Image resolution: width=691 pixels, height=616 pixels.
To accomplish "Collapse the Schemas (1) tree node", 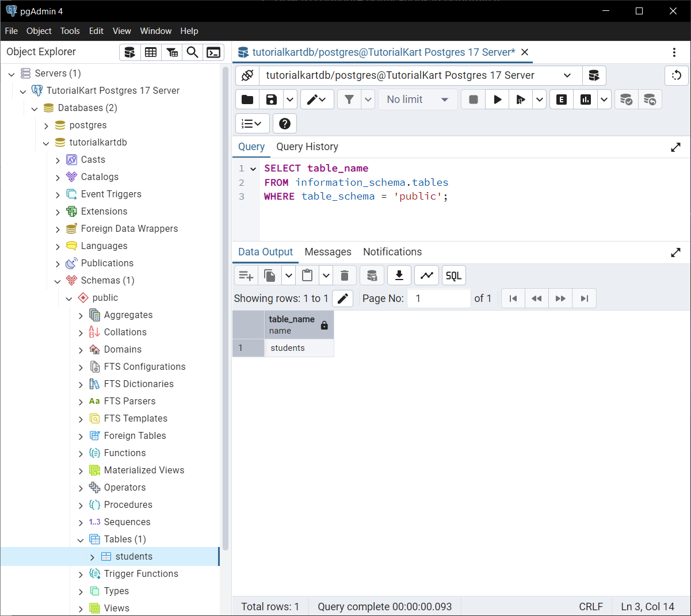I will (x=58, y=281).
